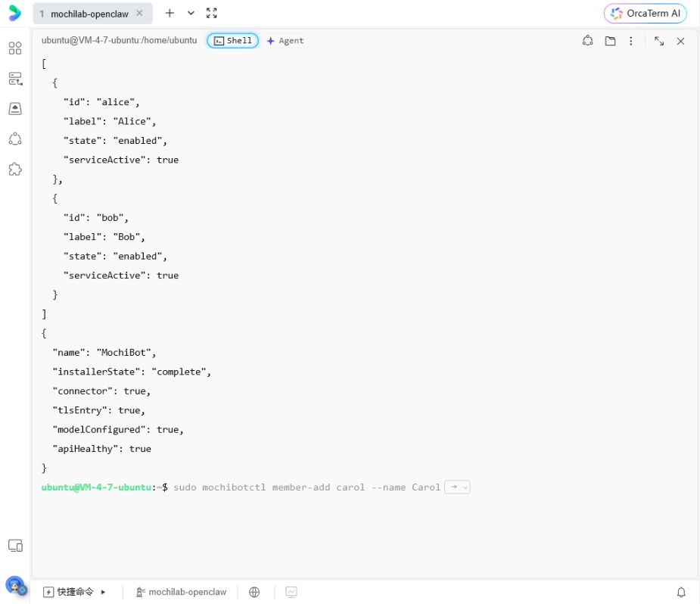Image resolution: width=700 pixels, height=604 pixels.
Task: Open the server list sidebar icon
Action: click(15, 79)
